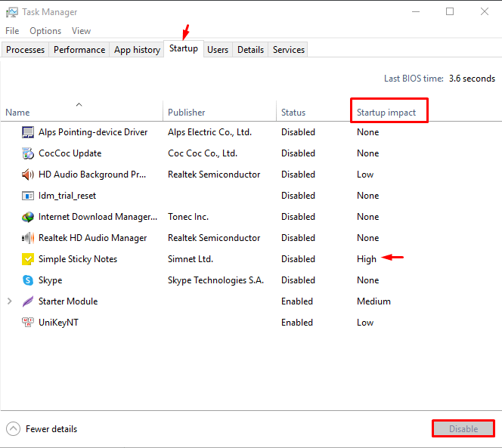Screen dimensions: 502x448
Task: Click the None impact of Skype
Action: coord(368,280)
